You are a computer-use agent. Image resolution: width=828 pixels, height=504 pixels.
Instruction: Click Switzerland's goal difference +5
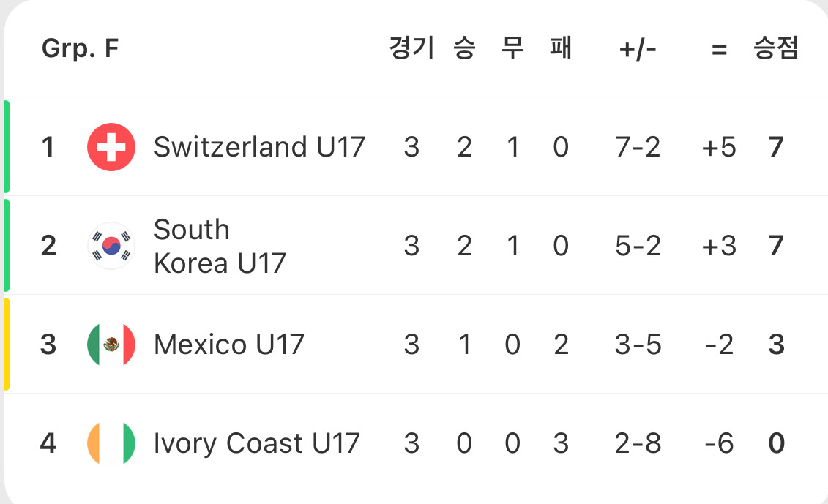pyautogui.click(x=721, y=146)
